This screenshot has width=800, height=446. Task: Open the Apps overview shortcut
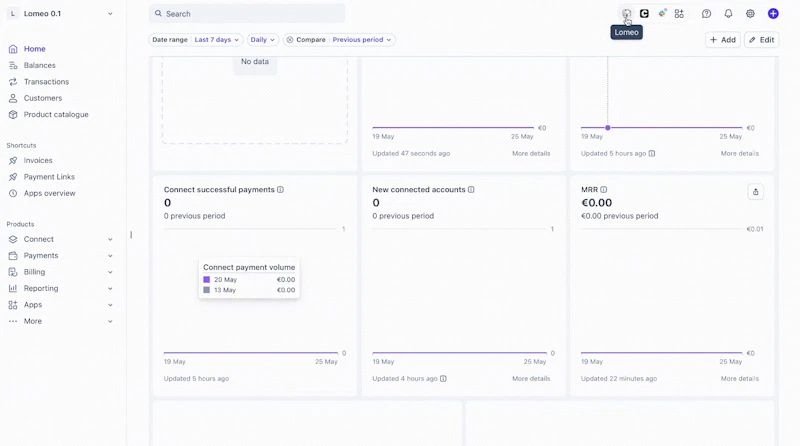click(49, 193)
